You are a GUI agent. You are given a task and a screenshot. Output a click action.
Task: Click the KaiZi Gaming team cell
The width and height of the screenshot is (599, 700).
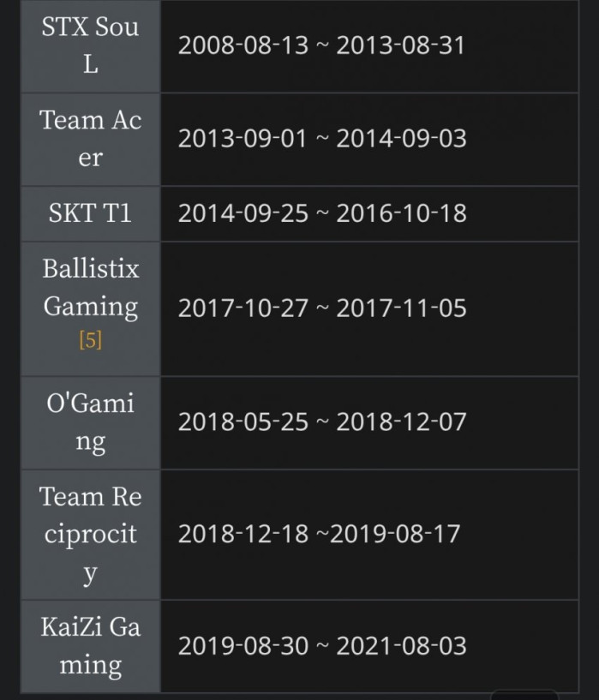coord(90,646)
